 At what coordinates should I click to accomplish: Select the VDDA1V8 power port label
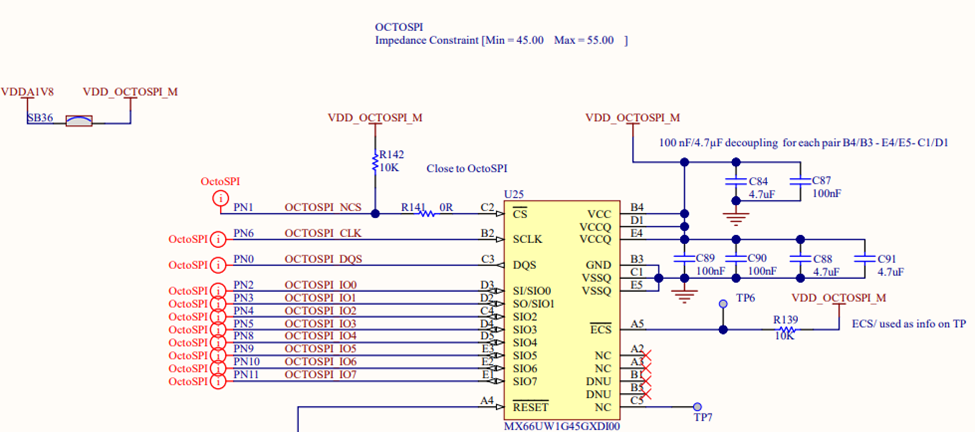27,92
